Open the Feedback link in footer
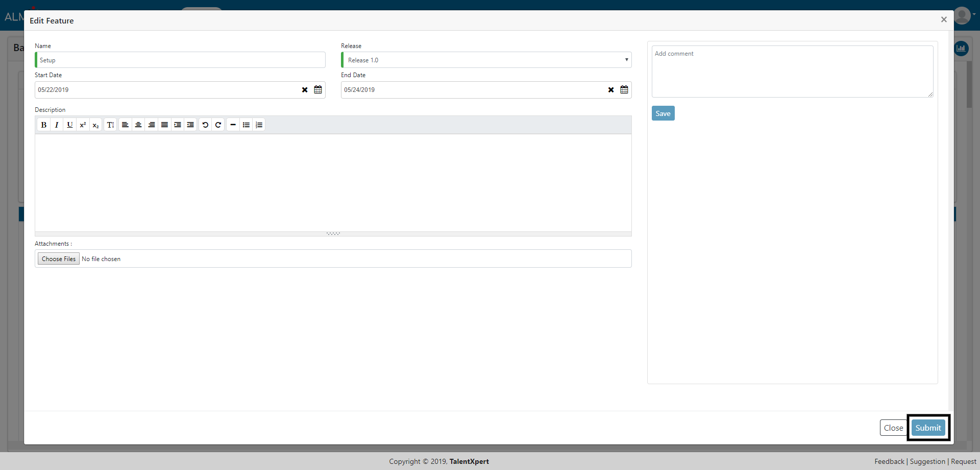The image size is (980, 470). (889, 461)
